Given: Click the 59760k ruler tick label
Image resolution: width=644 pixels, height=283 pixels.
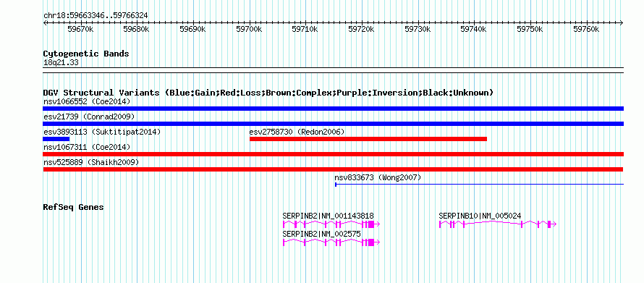Looking at the screenshot, I should [x=587, y=29].
